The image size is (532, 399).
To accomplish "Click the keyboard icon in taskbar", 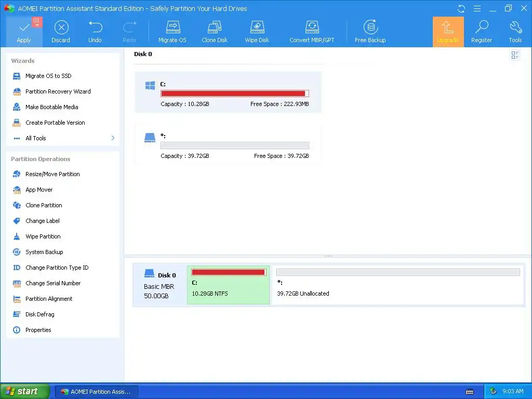I will [470, 392].
